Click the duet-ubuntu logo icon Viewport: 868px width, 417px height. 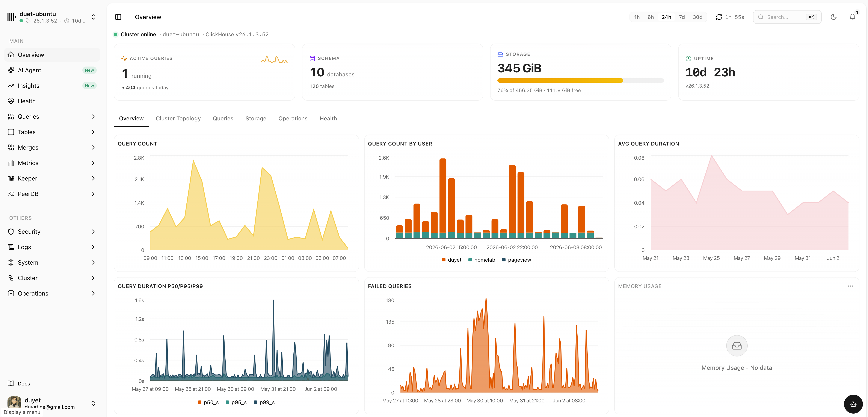click(x=11, y=17)
